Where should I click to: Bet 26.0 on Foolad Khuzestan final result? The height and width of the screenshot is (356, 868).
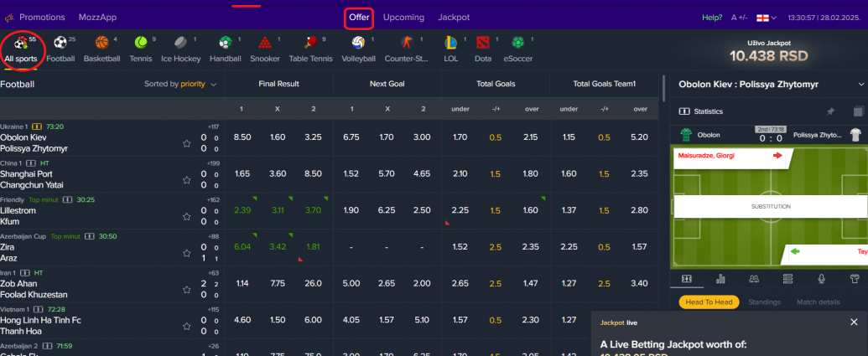click(314, 283)
